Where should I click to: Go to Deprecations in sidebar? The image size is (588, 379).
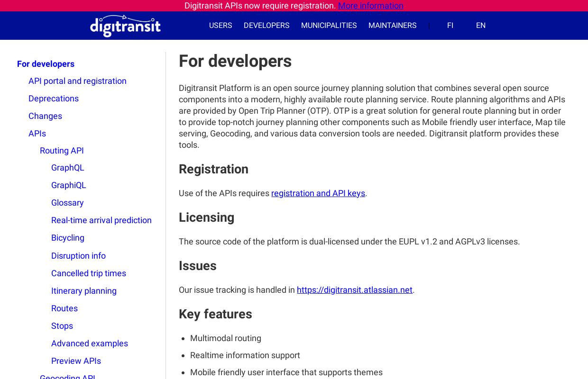coord(54,99)
